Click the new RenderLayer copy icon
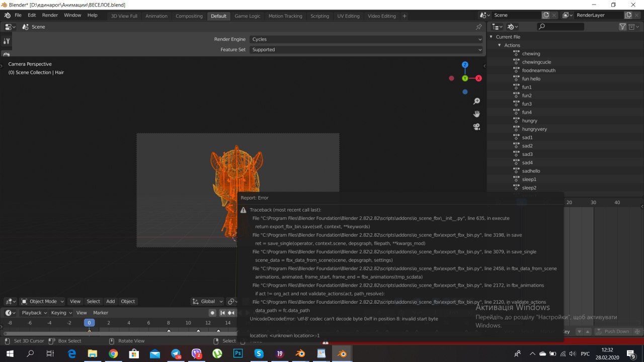Viewport: 644px width, 362px height. (x=628, y=16)
